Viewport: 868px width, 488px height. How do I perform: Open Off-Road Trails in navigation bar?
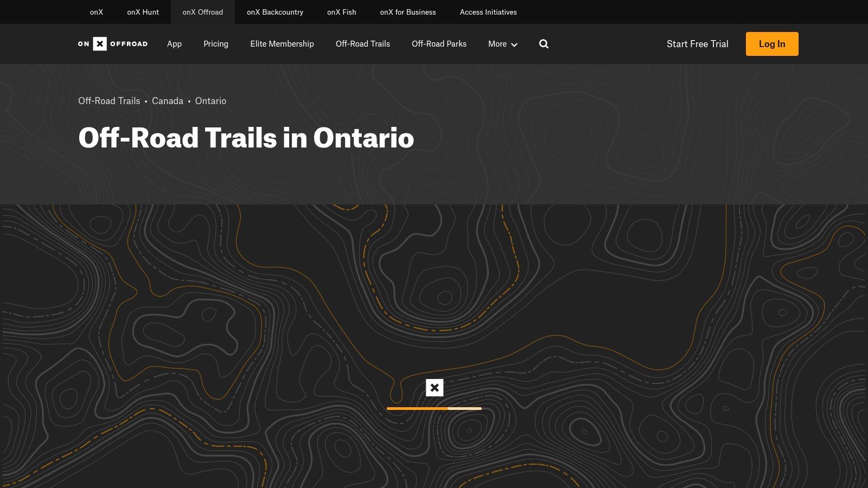click(362, 44)
